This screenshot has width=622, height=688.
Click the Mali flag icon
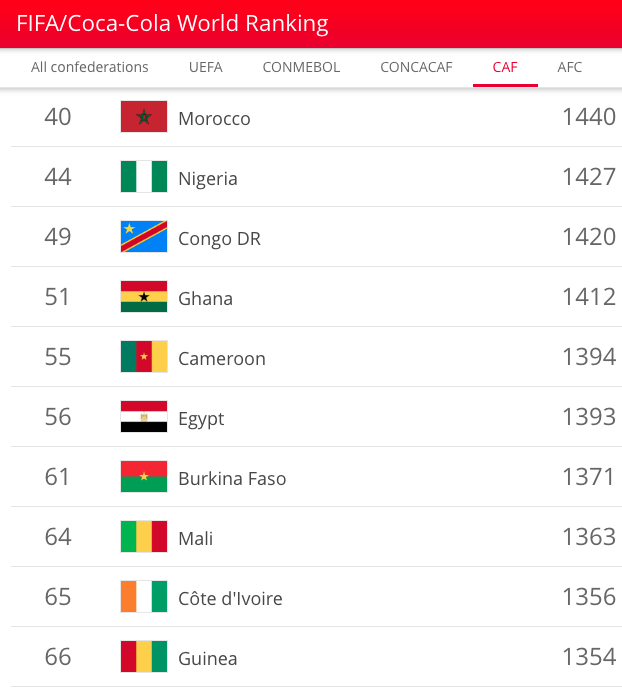click(144, 537)
